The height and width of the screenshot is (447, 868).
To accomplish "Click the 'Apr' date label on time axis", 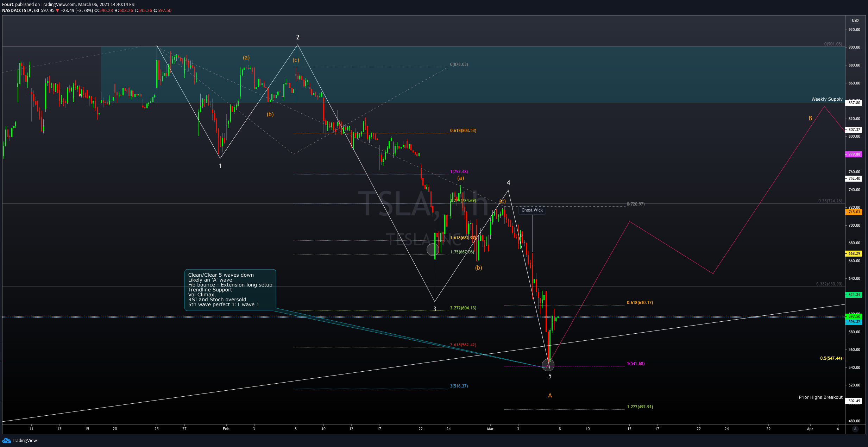I will click(x=810, y=429).
